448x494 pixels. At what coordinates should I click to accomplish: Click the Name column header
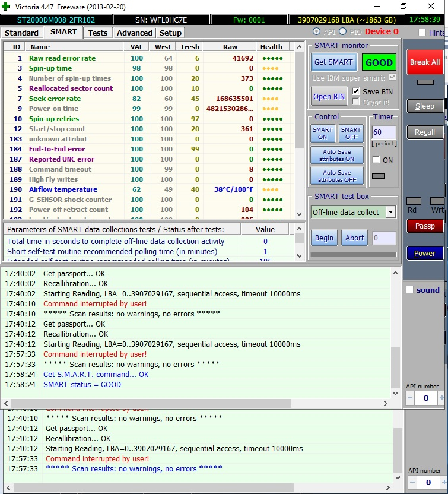pos(75,47)
